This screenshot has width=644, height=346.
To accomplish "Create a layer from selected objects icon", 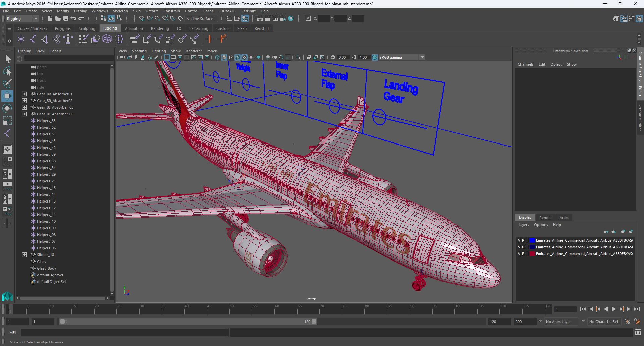I will coord(631,232).
